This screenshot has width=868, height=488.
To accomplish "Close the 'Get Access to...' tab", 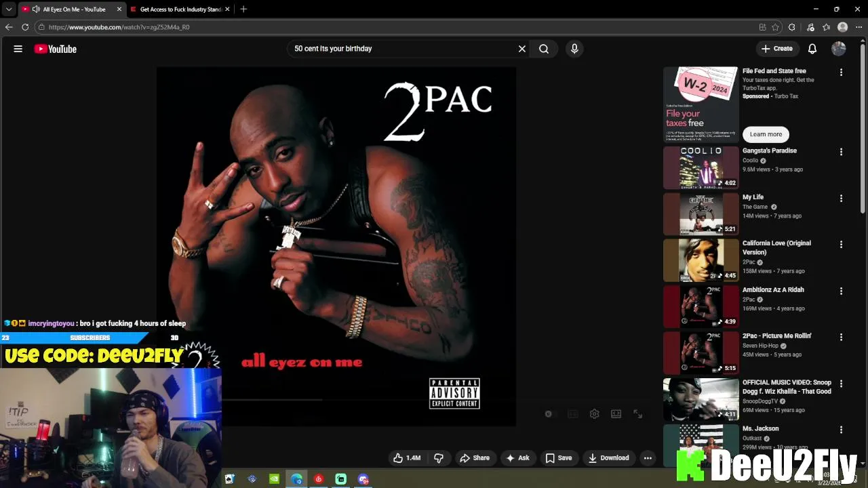I will tap(227, 9).
